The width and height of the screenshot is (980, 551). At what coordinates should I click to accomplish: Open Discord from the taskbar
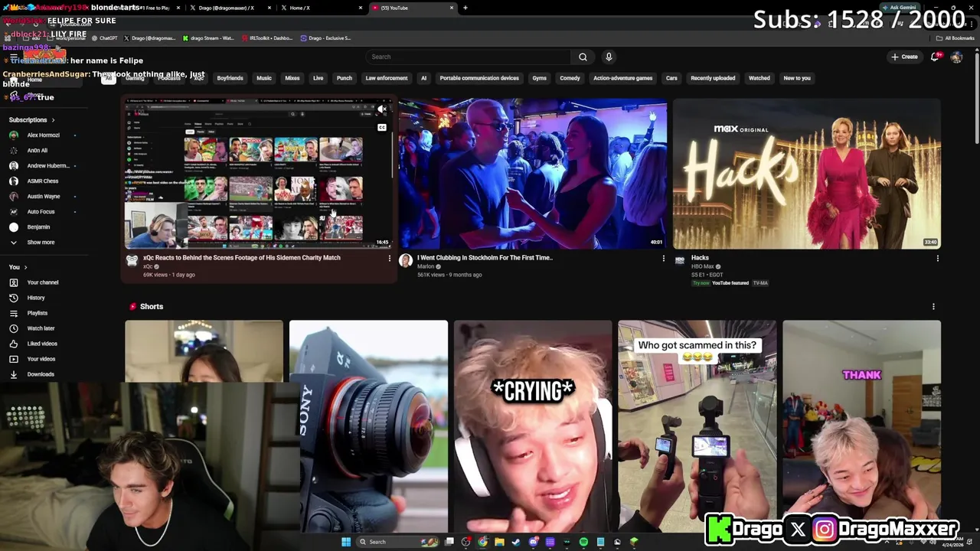pyautogui.click(x=533, y=542)
